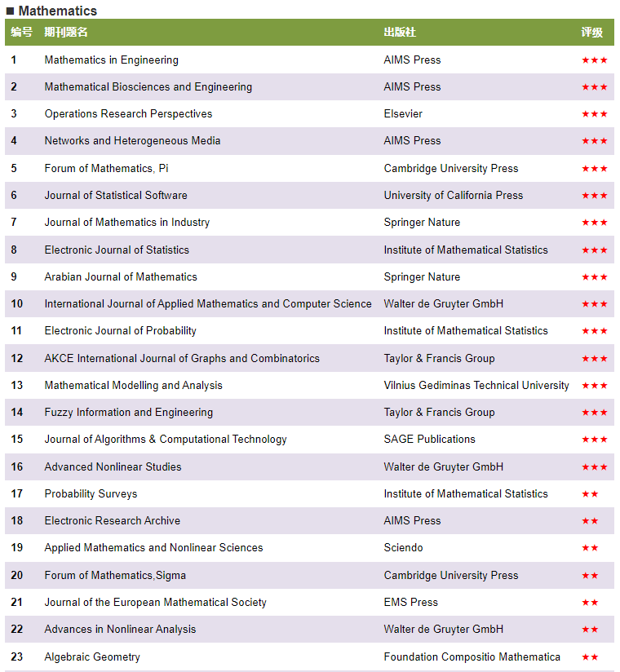Click the three-star rating for Mathematics in Engineering
620x672 pixels.
tap(594, 60)
